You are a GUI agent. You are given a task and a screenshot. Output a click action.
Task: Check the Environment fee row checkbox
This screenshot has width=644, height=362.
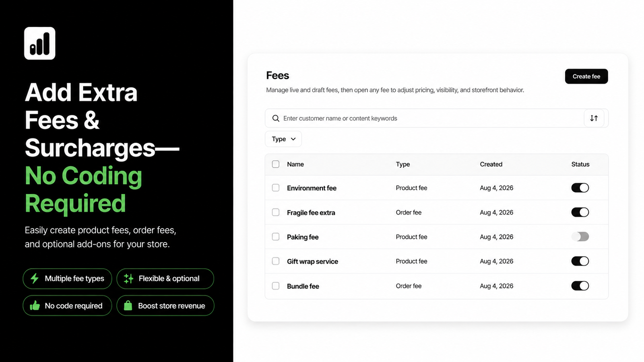pyautogui.click(x=276, y=188)
